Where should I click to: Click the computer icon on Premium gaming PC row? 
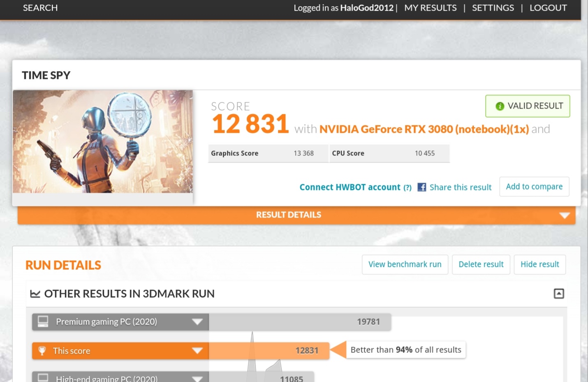(x=43, y=322)
